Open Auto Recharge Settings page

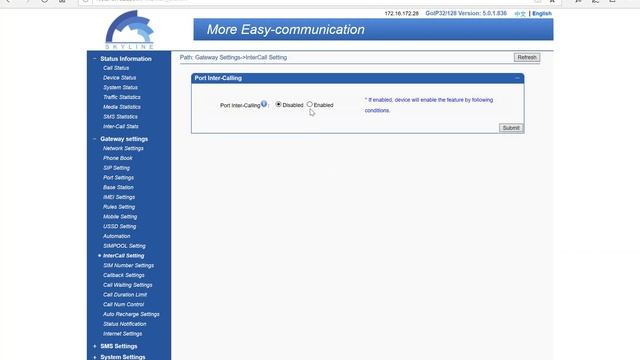131,314
